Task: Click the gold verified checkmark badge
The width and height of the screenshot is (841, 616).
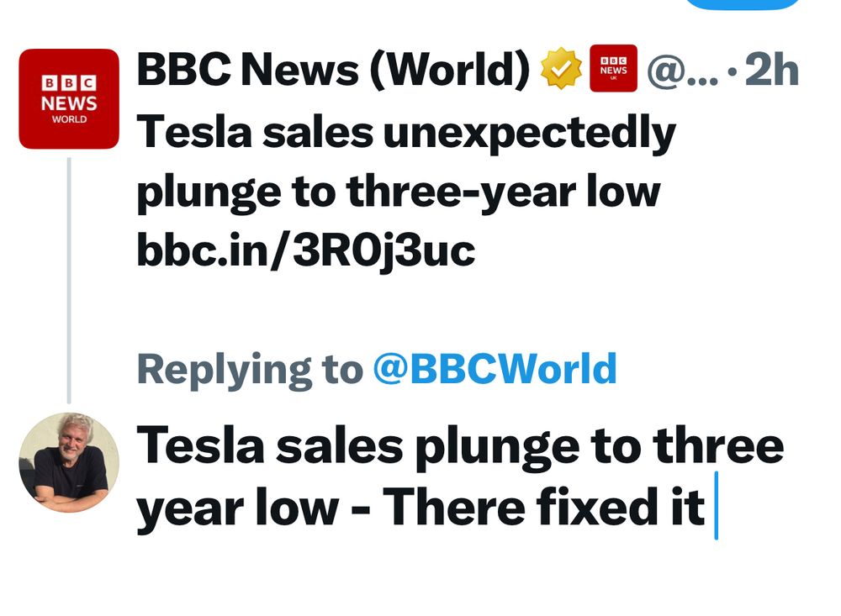Action: [x=560, y=69]
